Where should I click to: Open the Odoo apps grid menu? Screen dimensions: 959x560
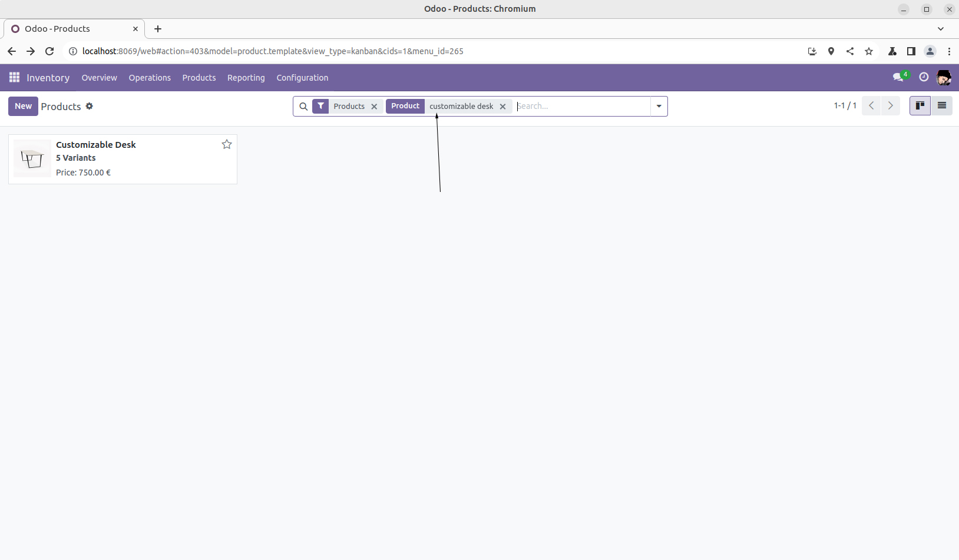coord(14,78)
